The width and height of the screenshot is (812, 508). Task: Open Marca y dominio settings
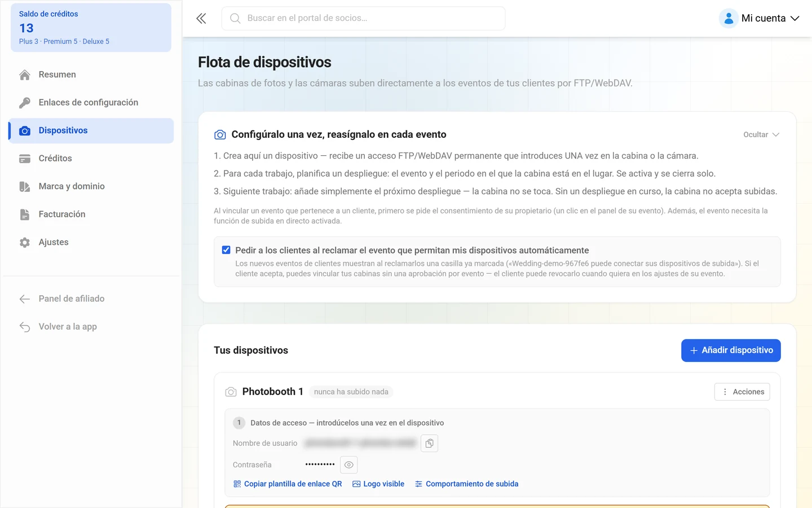pyautogui.click(x=91, y=187)
